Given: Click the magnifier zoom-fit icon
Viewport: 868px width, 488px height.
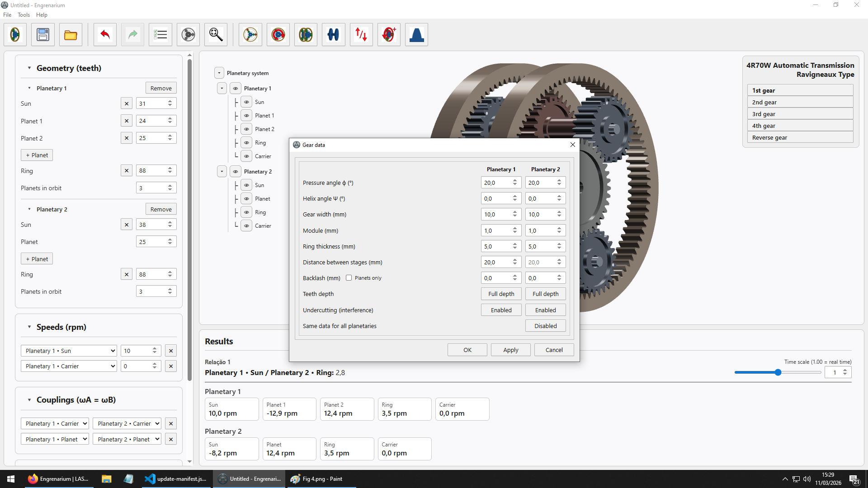Looking at the screenshot, I should (216, 35).
